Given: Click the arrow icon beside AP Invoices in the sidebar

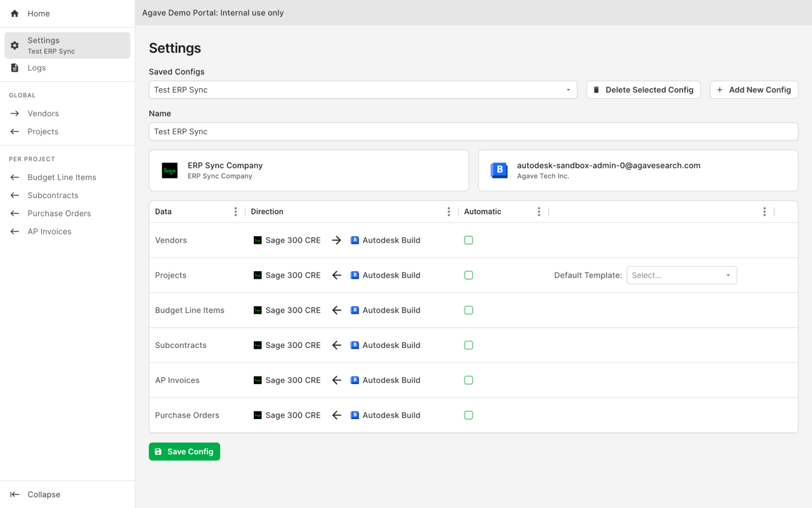Looking at the screenshot, I should click(15, 232).
